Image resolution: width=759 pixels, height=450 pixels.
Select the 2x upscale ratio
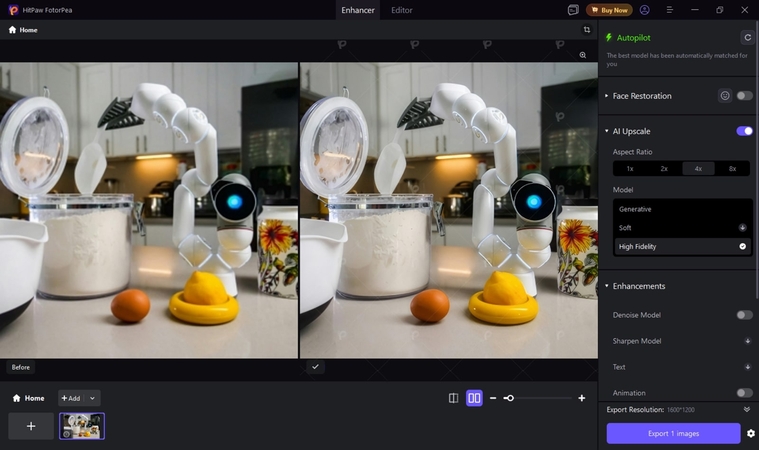(x=664, y=169)
